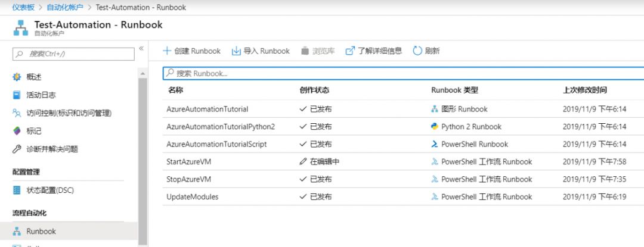Click the sidebar vertical scrollbar
The height and width of the screenshot is (247, 644).
[x=143, y=161]
